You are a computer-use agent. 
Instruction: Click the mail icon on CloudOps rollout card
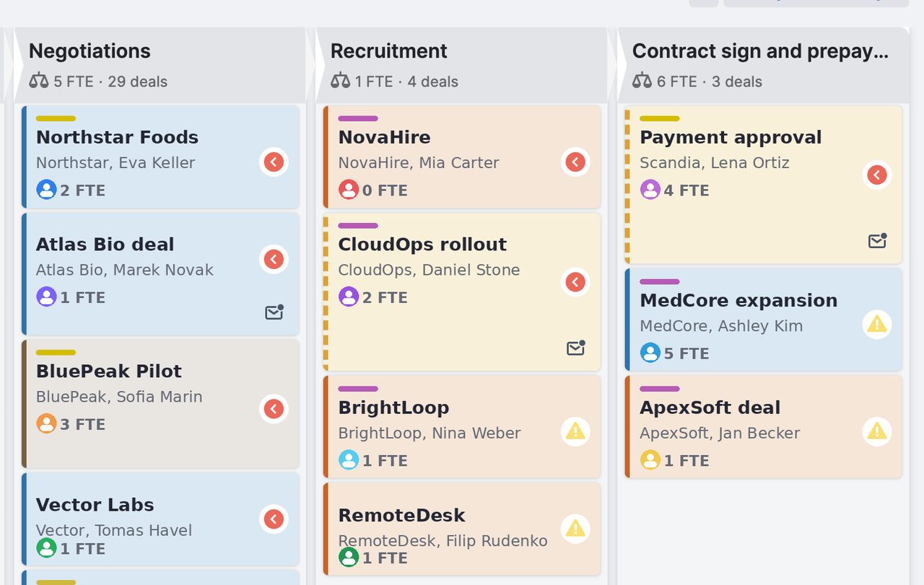[x=576, y=348]
